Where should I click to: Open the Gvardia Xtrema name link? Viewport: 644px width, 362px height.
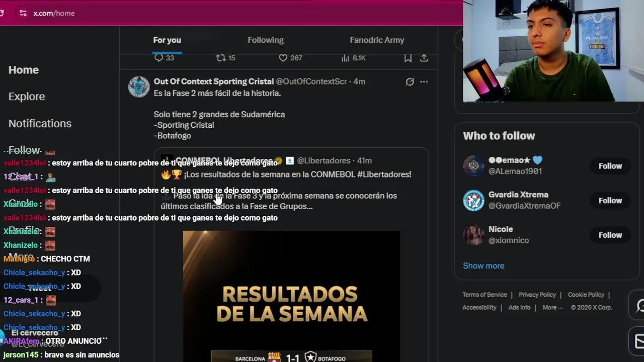(518, 195)
